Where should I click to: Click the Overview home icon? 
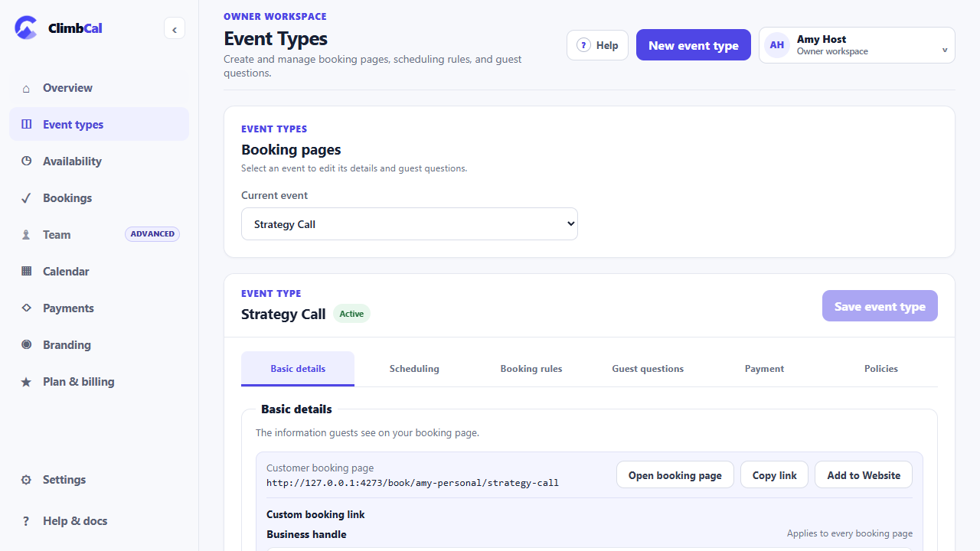click(27, 88)
